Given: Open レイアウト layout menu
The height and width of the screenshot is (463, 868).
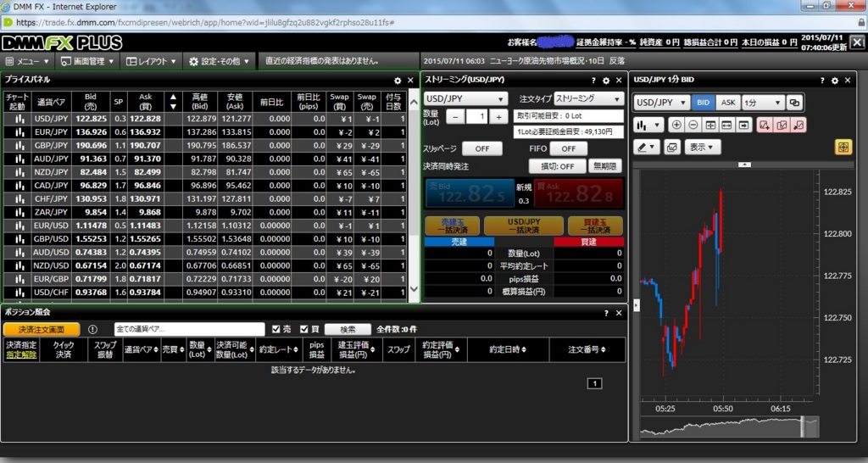Looking at the screenshot, I should pos(151,61).
